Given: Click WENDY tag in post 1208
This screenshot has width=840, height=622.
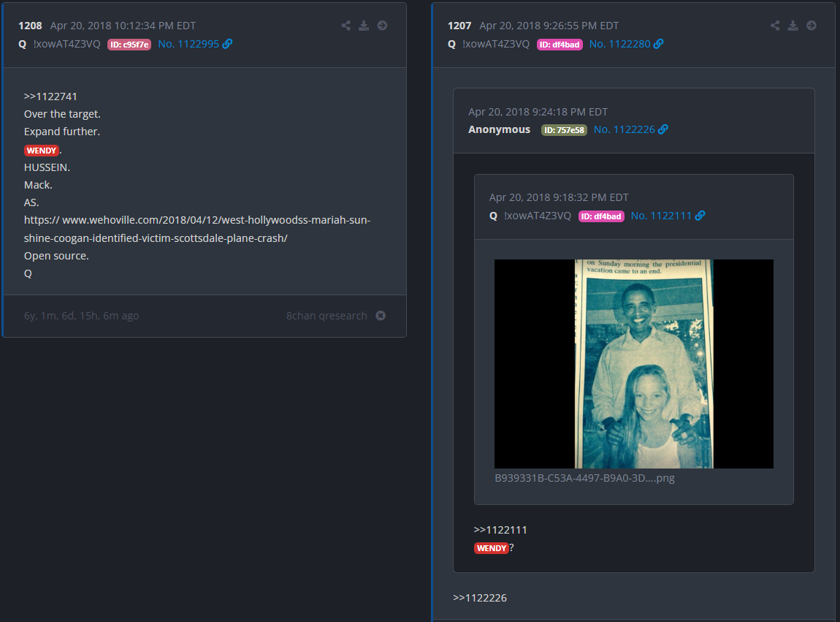Looking at the screenshot, I should coord(41,151).
